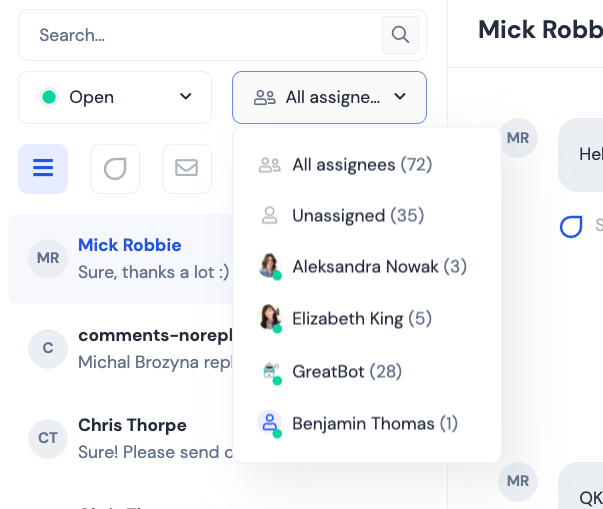Collapse the All assignees dropdown
The height and width of the screenshot is (509, 603).
329,97
